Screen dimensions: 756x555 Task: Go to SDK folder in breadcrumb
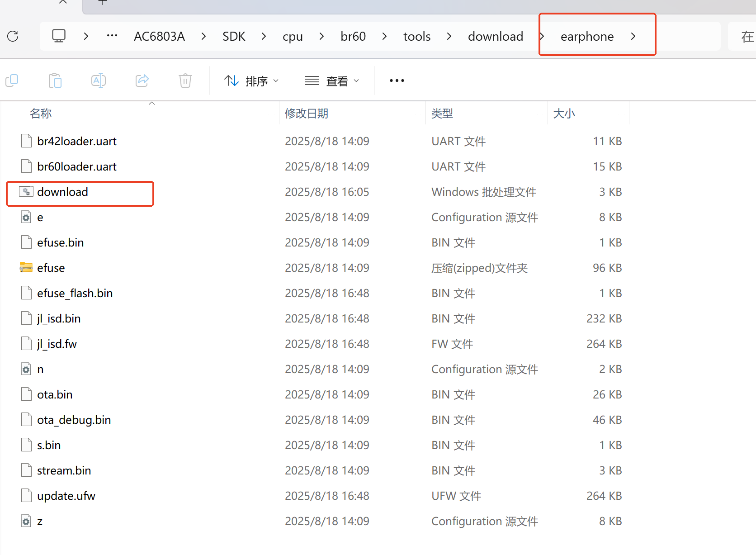(x=234, y=36)
